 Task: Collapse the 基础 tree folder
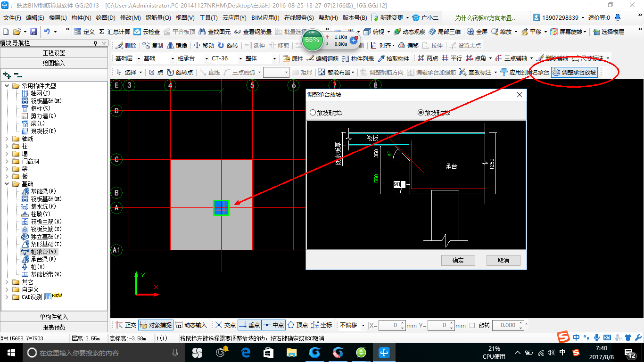coord(7,184)
